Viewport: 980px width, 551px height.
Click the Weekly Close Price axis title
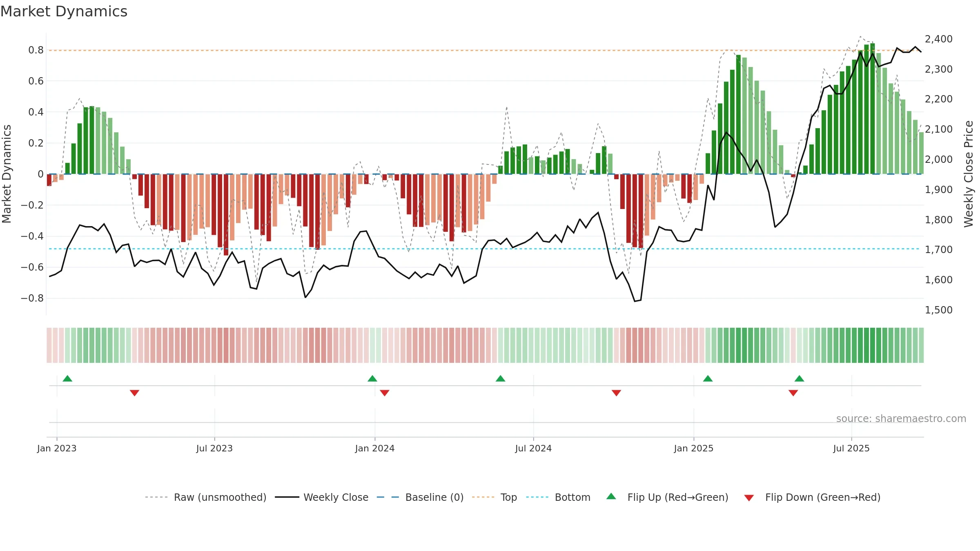tap(969, 174)
